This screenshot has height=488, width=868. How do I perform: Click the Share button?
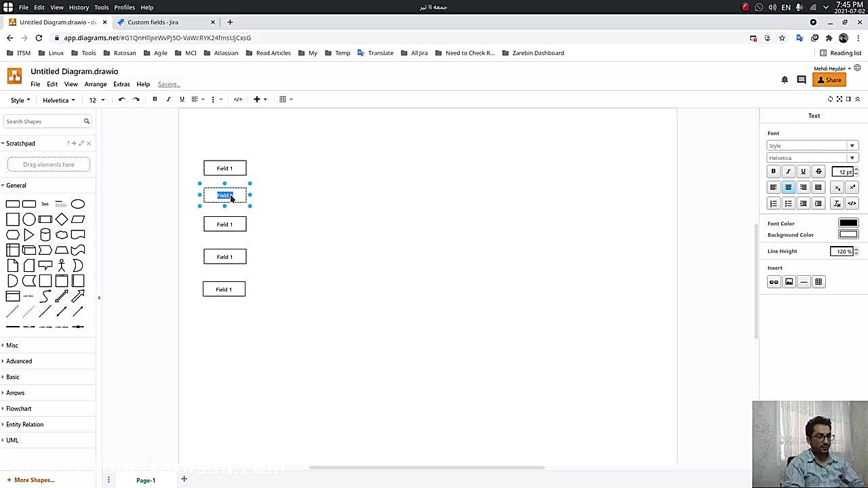(x=829, y=80)
